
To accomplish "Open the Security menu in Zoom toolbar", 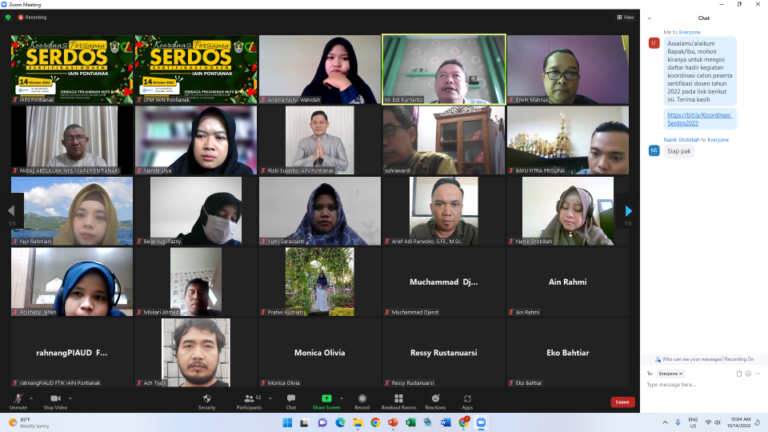I will point(207,401).
